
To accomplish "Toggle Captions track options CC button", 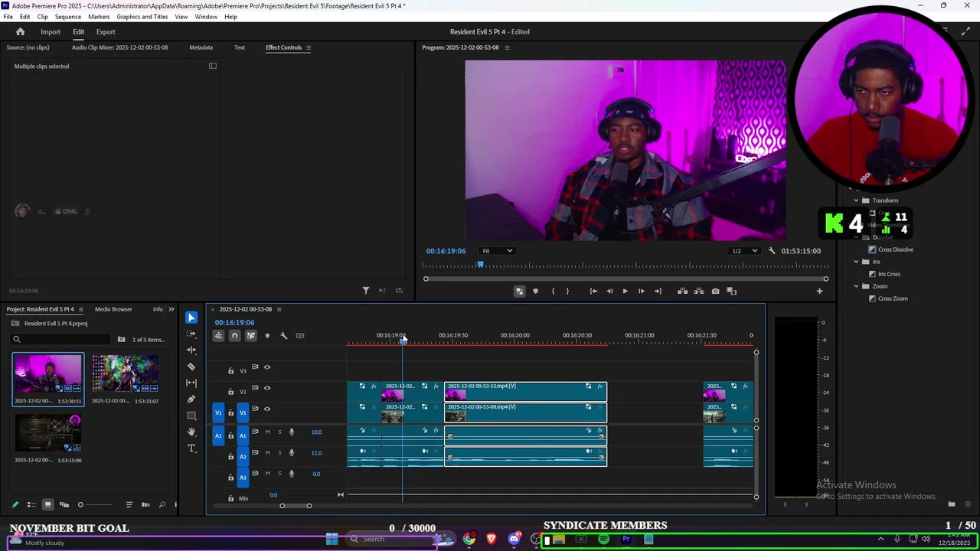I will pos(299,335).
